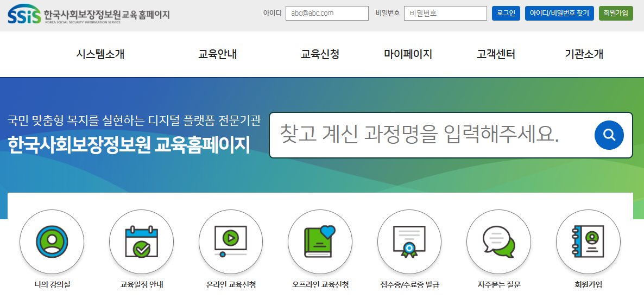The image size is (644, 305).
Task: Open 마이페이지 menu
Action: (x=408, y=54)
